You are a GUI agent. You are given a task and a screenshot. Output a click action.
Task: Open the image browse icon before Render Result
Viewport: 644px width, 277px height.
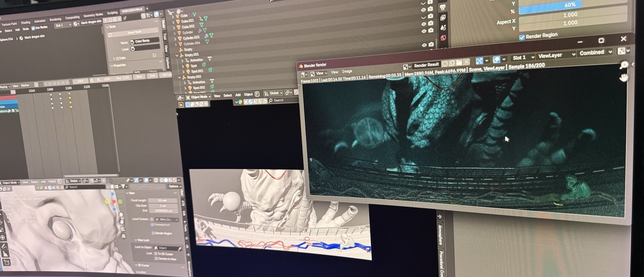pos(407,66)
